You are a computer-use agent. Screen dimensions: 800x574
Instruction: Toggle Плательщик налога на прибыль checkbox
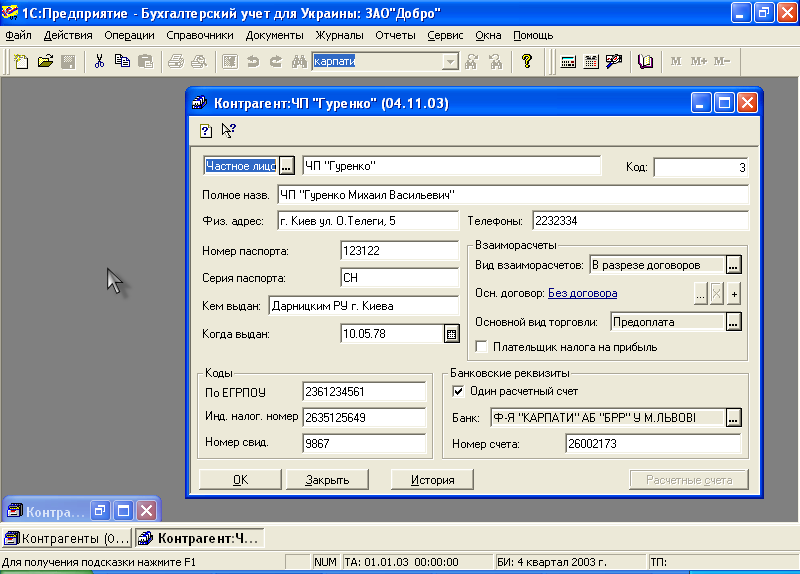pyautogui.click(x=481, y=347)
